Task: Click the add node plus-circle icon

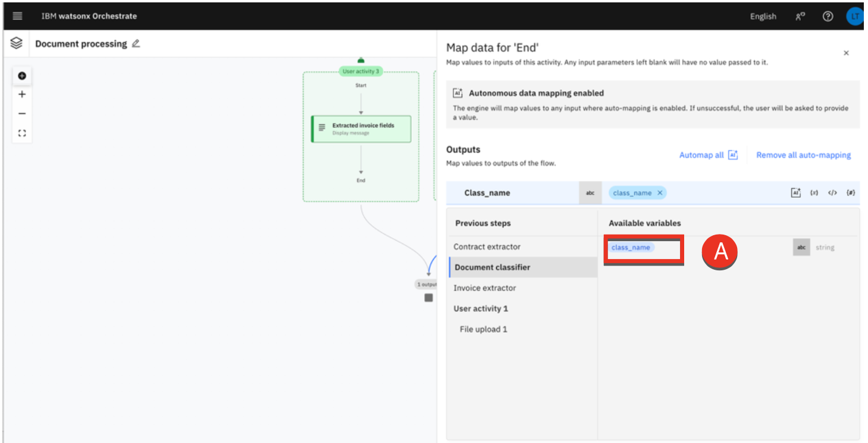Action: [22, 76]
